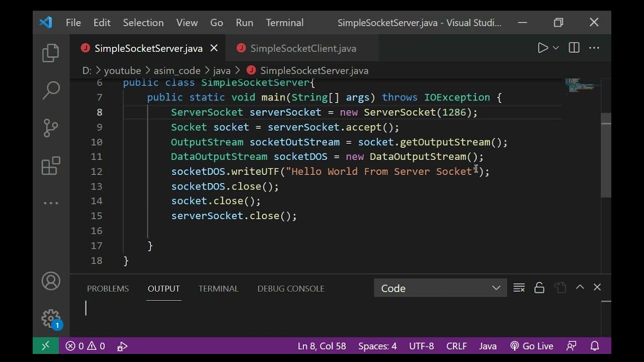
Task: Open the Edit menu
Action: point(102,23)
